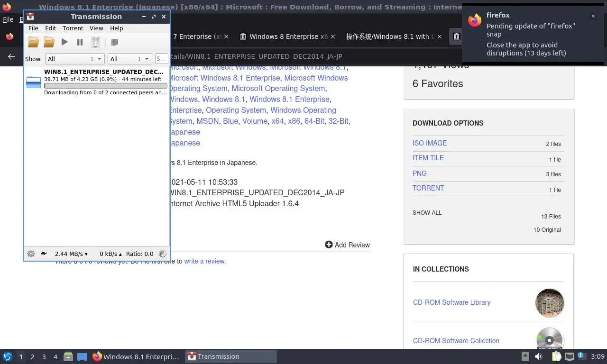
Task: Click the Firefox icon in the notification
Action: pyautogui.click(x=475, y=20)
